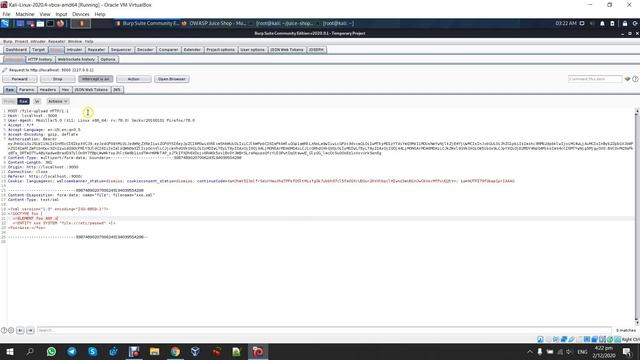Open WhatsApp from the Windows taskbar
The image size is (640, 360).
(51, 351)
